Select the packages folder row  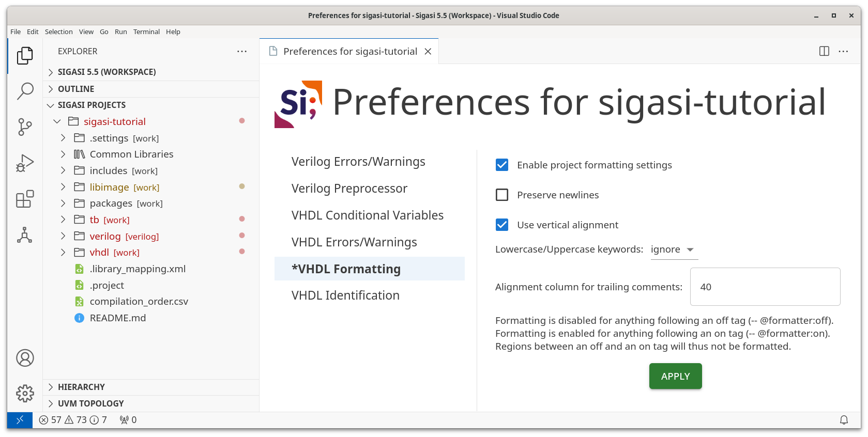[151, 204]
